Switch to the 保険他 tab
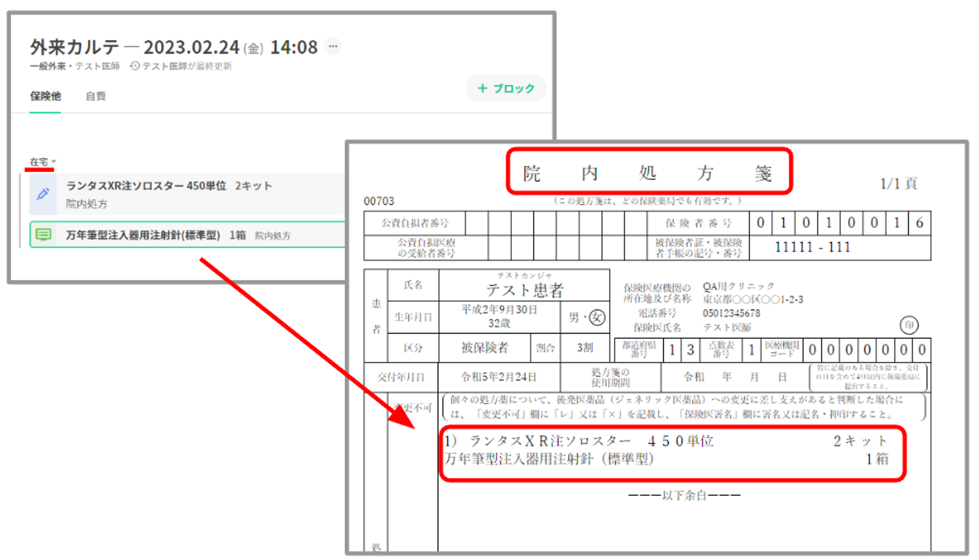979x560 pixels. [45, 96]
